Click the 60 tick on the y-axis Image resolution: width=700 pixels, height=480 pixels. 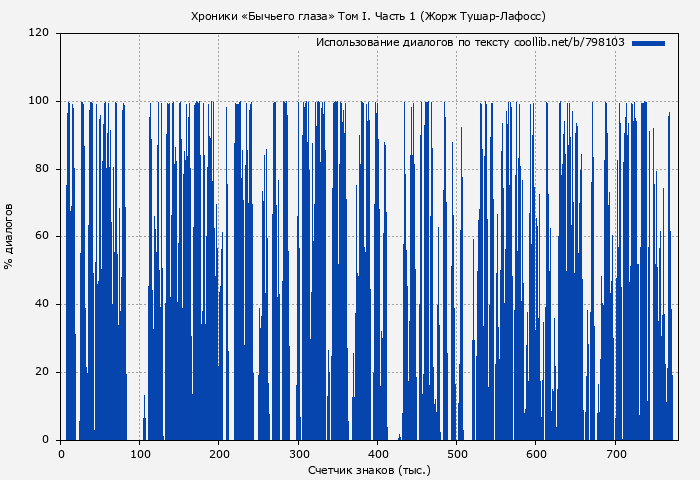(42, 236)
